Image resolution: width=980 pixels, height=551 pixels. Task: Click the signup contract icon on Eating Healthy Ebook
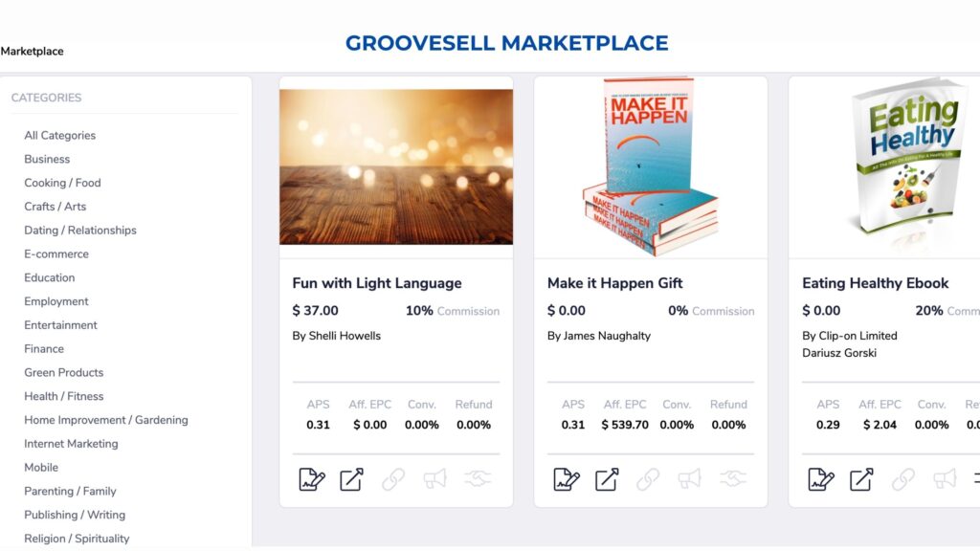[x=822, y=479]
